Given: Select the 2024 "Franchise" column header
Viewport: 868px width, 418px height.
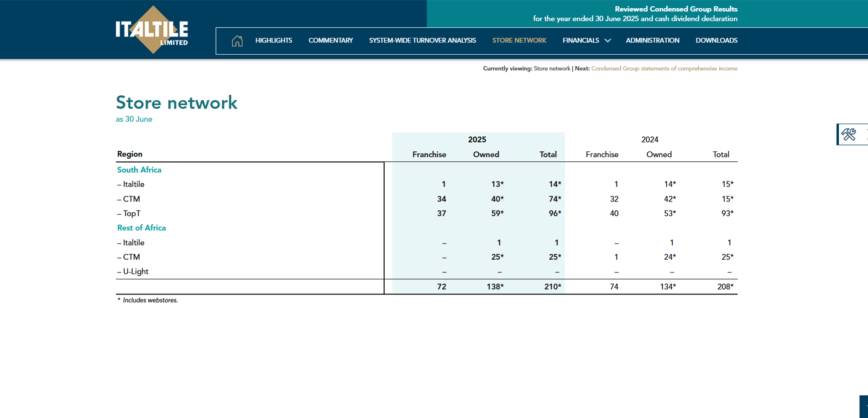Looking at the screenshot, I should point(602,155).
